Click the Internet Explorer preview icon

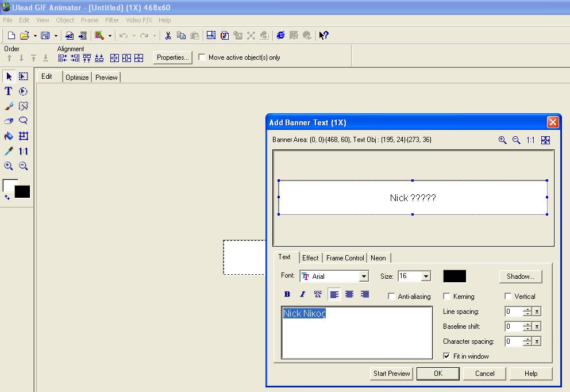pos(280,35)
